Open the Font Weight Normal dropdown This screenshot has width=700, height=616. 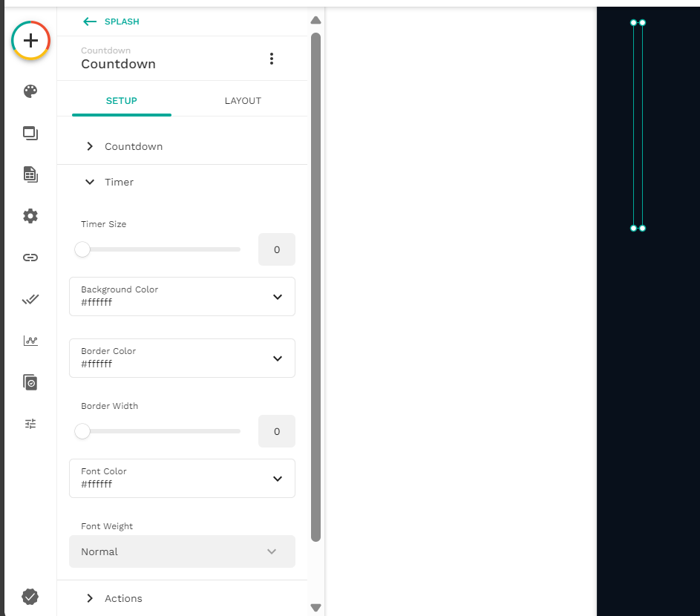(x=182, y=551)
